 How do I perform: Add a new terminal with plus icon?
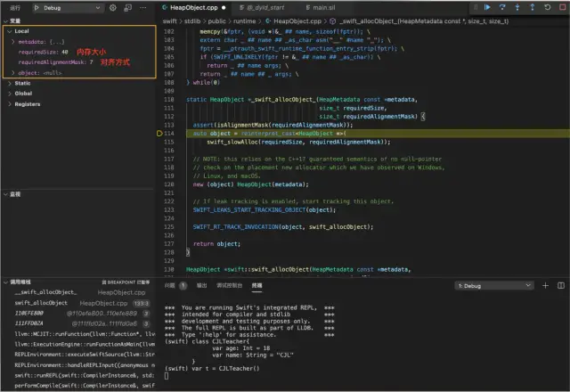tap(545, 285)
